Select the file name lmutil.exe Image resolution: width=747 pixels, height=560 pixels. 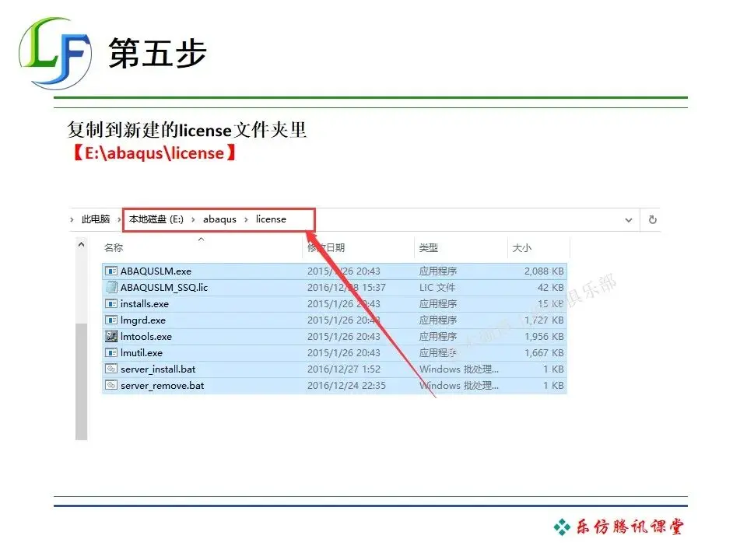point(142,353)
